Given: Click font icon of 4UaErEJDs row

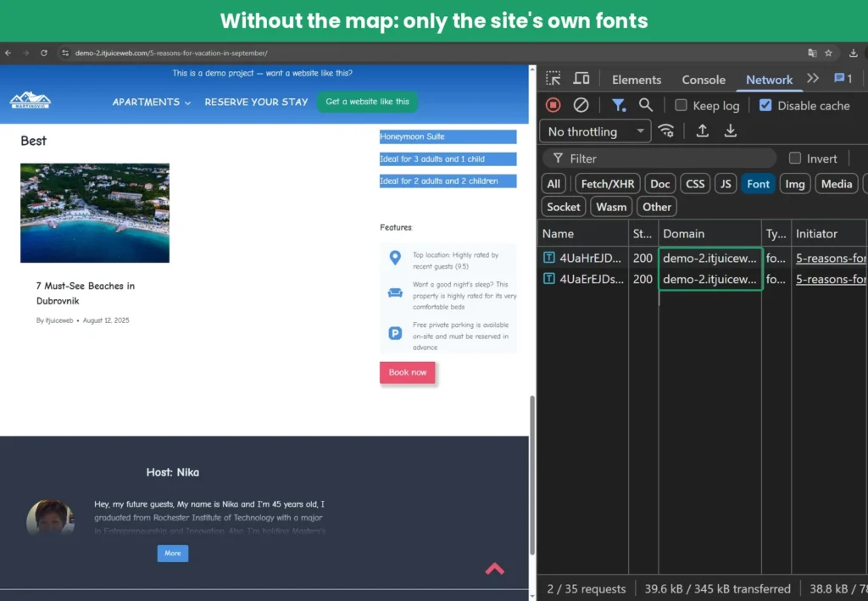Looking at the screenshot, I should [548, 278].
